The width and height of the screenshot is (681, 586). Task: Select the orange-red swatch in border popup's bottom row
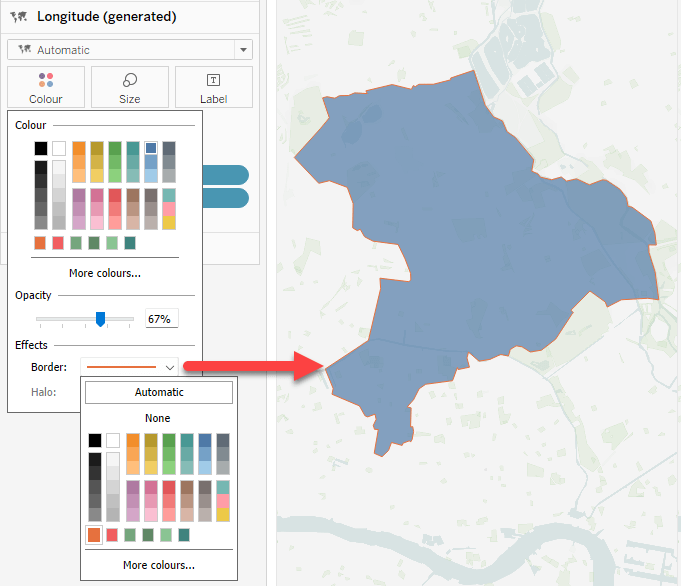click(x=94, y=535)
